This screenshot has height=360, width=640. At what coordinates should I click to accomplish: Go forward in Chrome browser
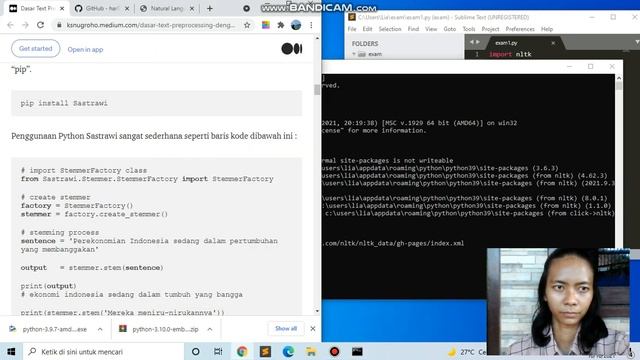coord(25,25)
